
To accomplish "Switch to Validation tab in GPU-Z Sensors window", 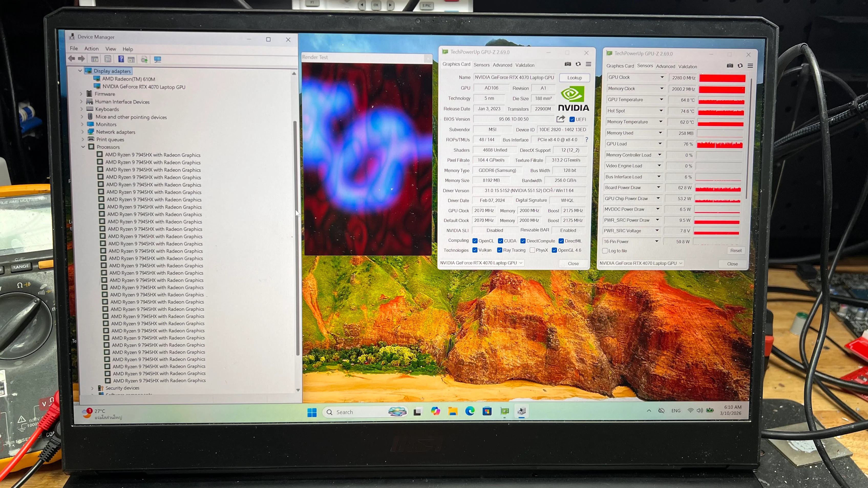I will tap(687, 67).
